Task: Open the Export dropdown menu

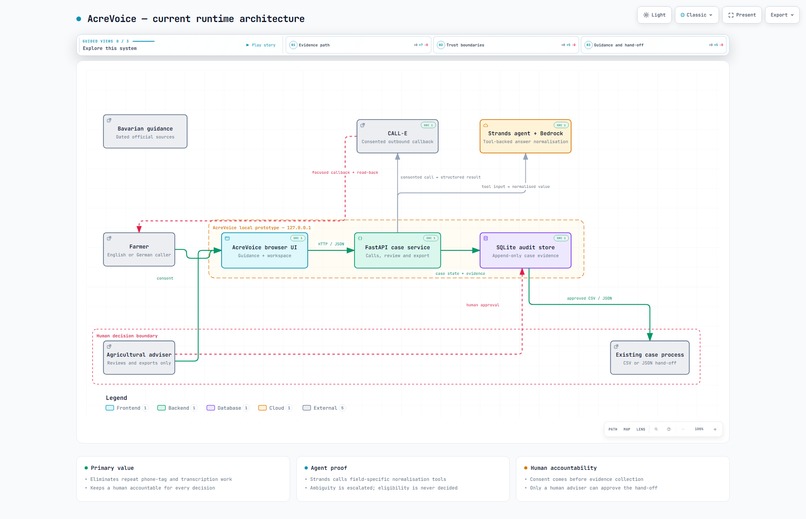Action: click(x=782, y=15)
